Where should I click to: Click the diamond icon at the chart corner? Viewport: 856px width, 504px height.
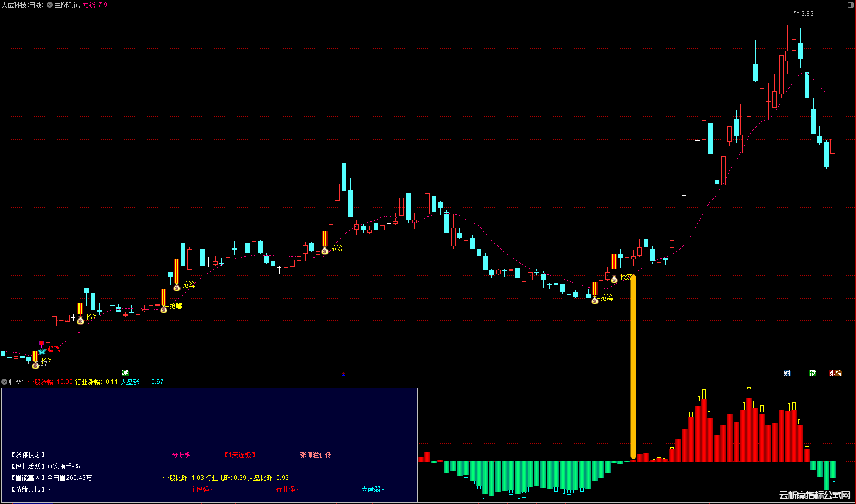coord(841,5)
